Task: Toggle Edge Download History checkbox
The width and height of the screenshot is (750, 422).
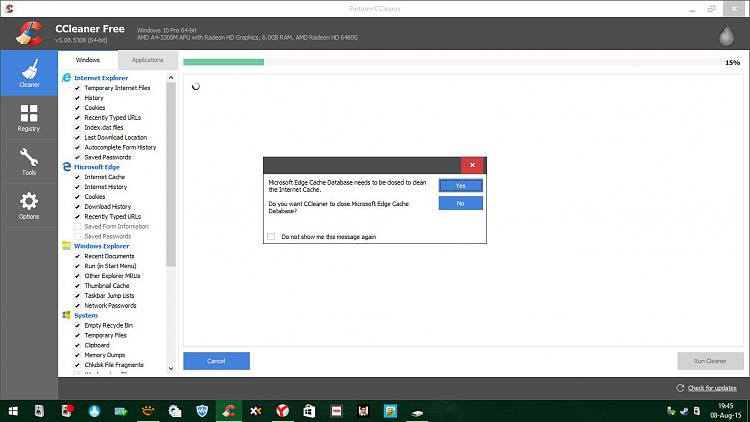Action: click(77, 207)
